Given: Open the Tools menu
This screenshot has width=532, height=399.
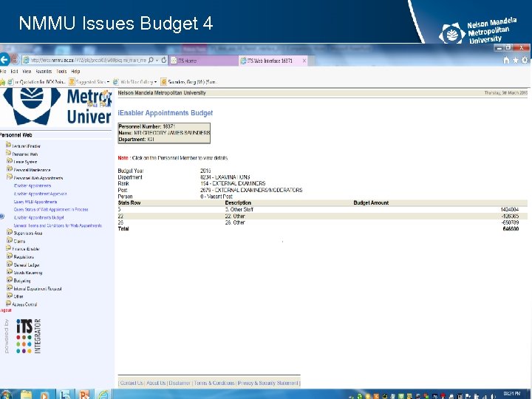Looking at the screenshot, I should 61,71.
